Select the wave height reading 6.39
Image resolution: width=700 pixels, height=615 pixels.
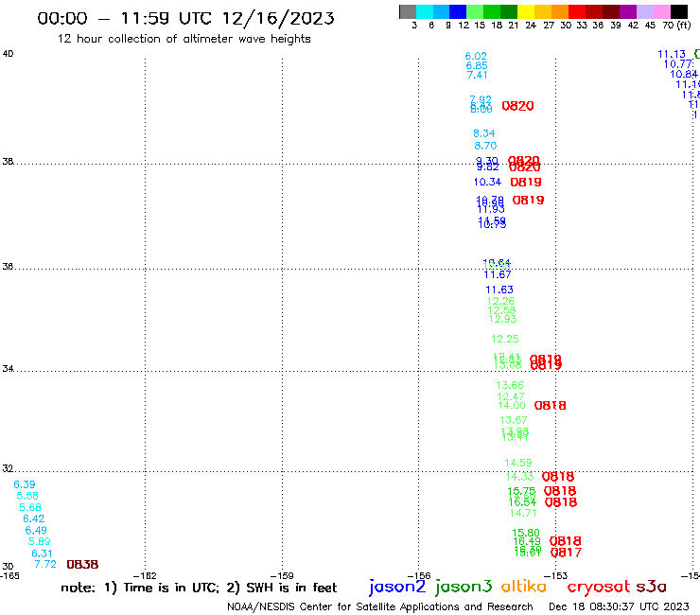25,484
